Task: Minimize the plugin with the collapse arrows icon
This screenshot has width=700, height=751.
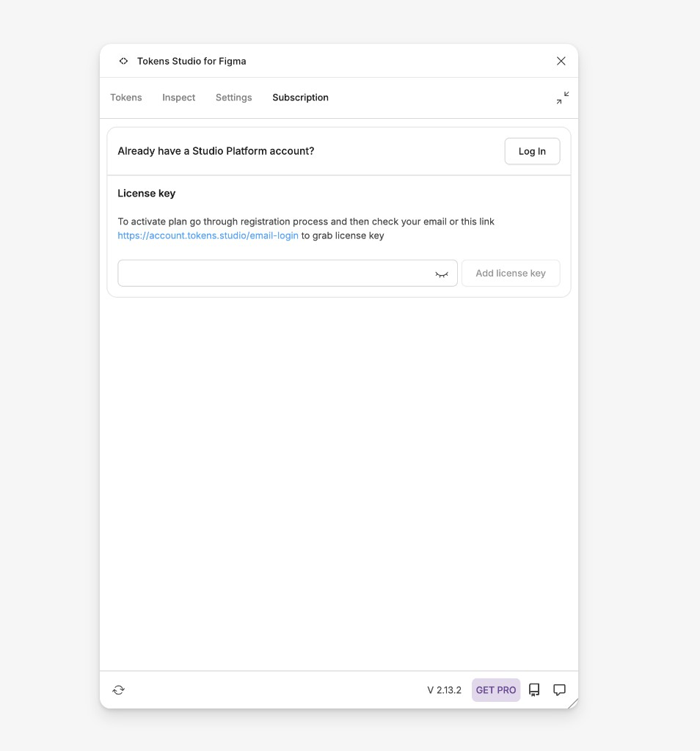Action: click(x=563, y=98)
